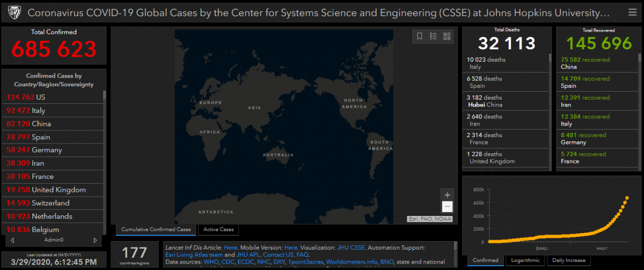Image resolution: width=644 pixels, height=270 pixels.
Task: Open the Mobile Version Here link
Action: point(291,247)
